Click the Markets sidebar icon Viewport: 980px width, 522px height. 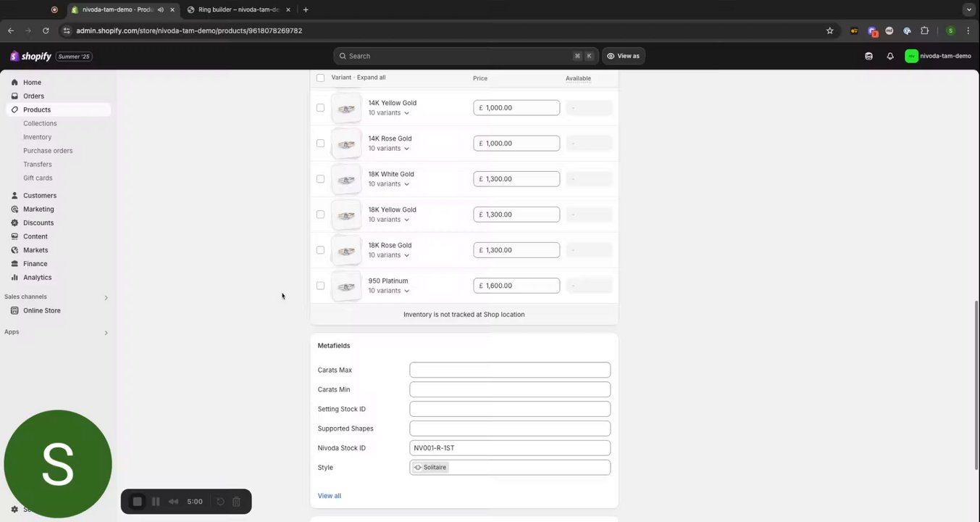point(14,250)
